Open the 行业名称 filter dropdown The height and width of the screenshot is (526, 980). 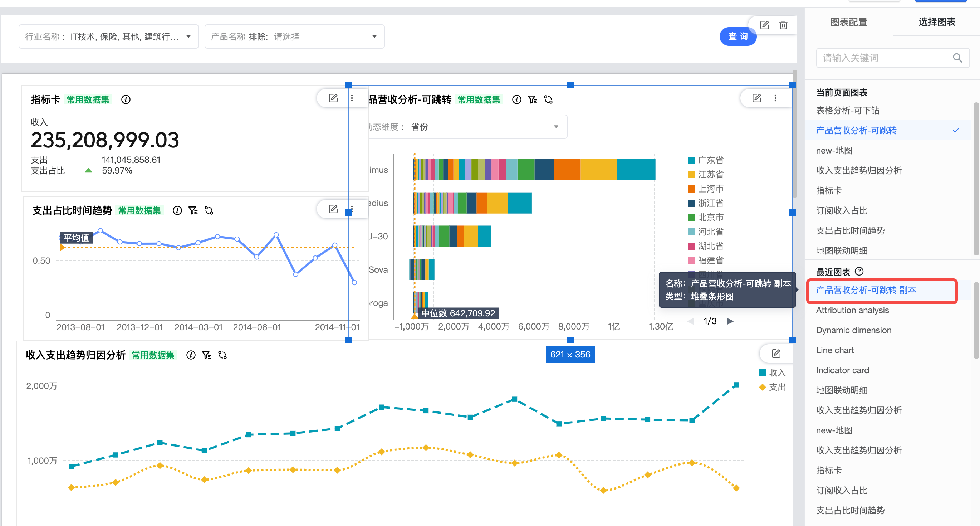108,36
